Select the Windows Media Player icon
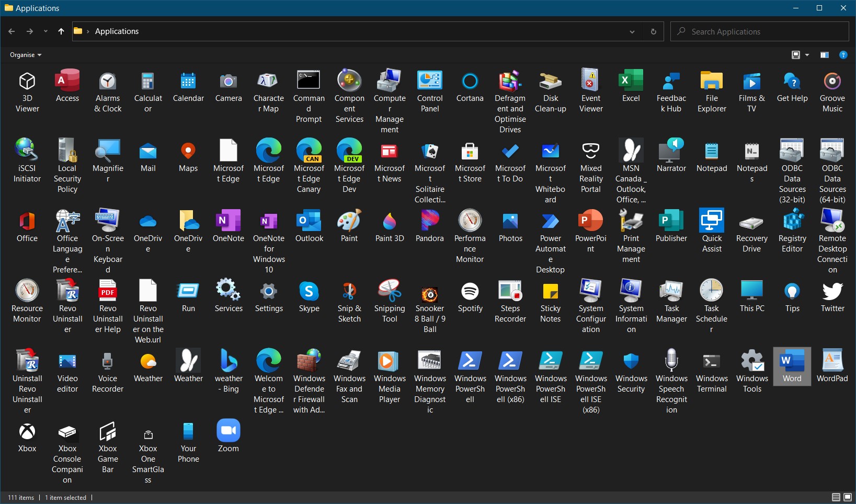 point(390,361)
